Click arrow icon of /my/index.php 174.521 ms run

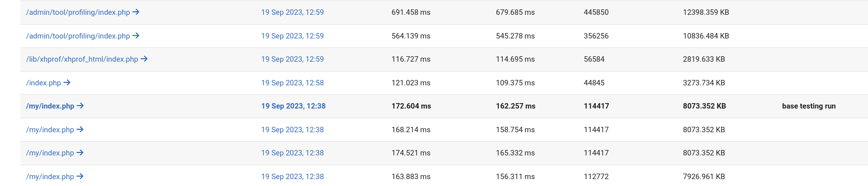coord(80,153)
